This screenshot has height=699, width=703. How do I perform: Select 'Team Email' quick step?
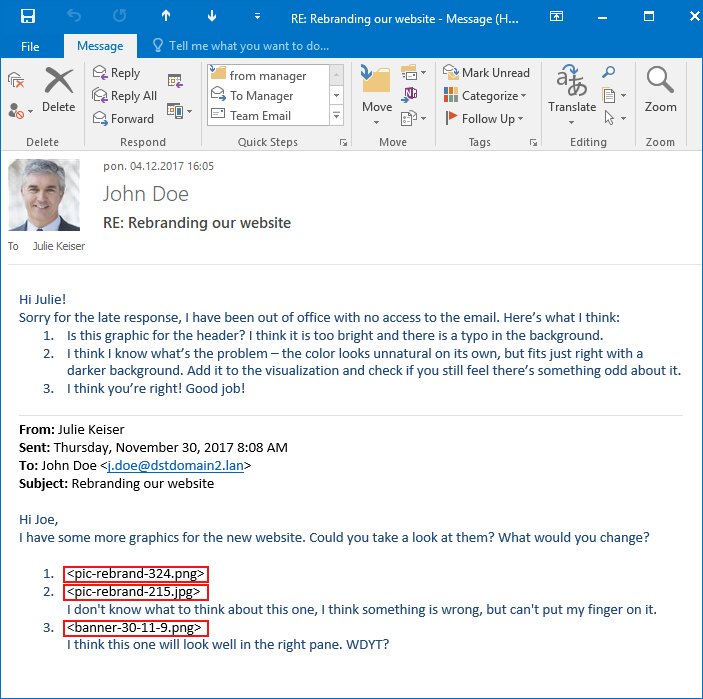(x=268, y=116)
